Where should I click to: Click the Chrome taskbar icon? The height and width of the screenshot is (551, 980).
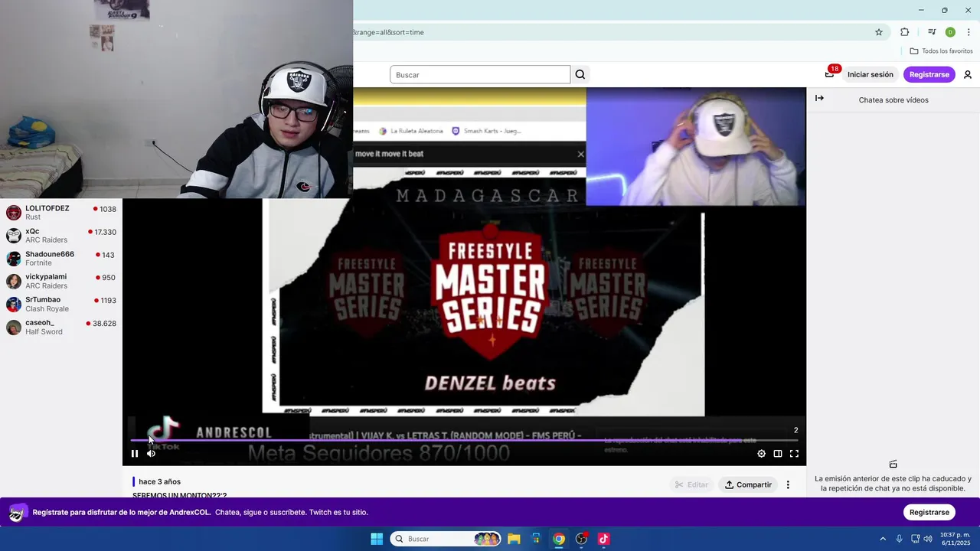tap(559, 539)
